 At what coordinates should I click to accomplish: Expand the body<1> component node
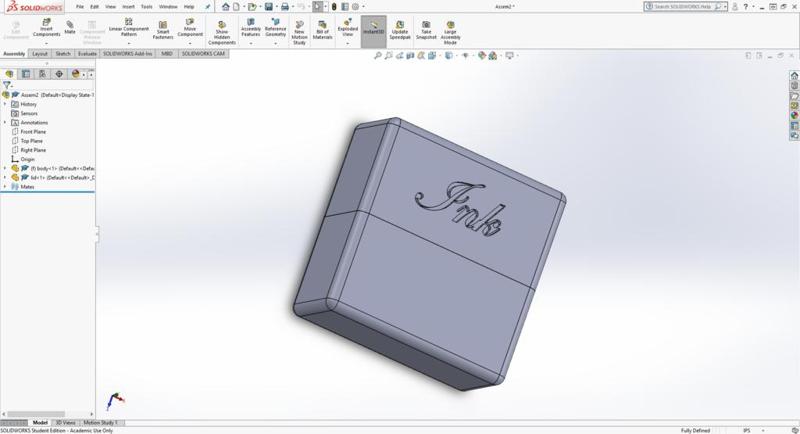5,168
